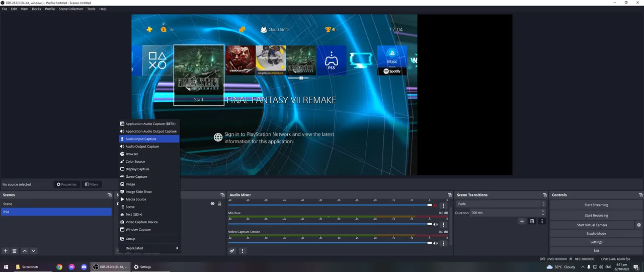
Task: Select the scene named Scene
Action: coord(56,204)
